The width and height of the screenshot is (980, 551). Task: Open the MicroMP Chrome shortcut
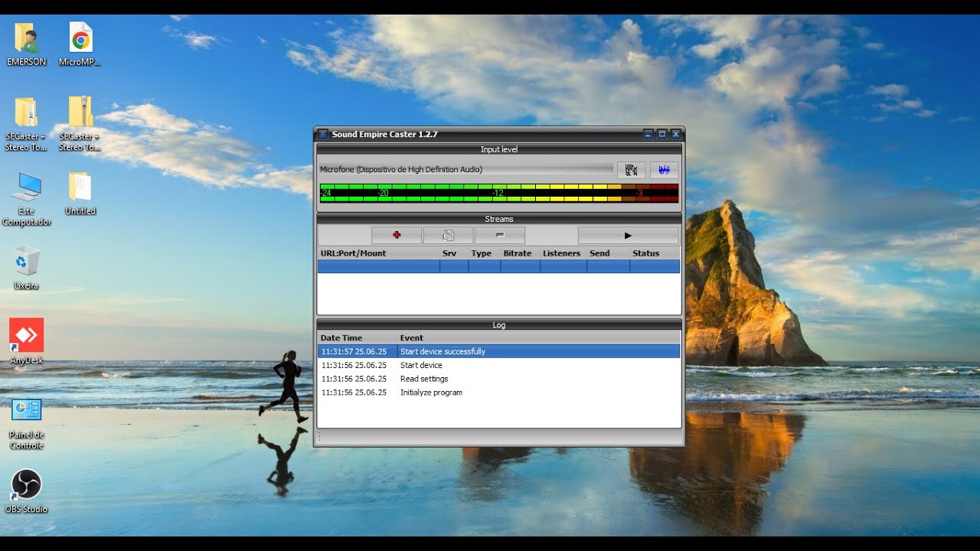pyautogui.click(x=80, y=44)
